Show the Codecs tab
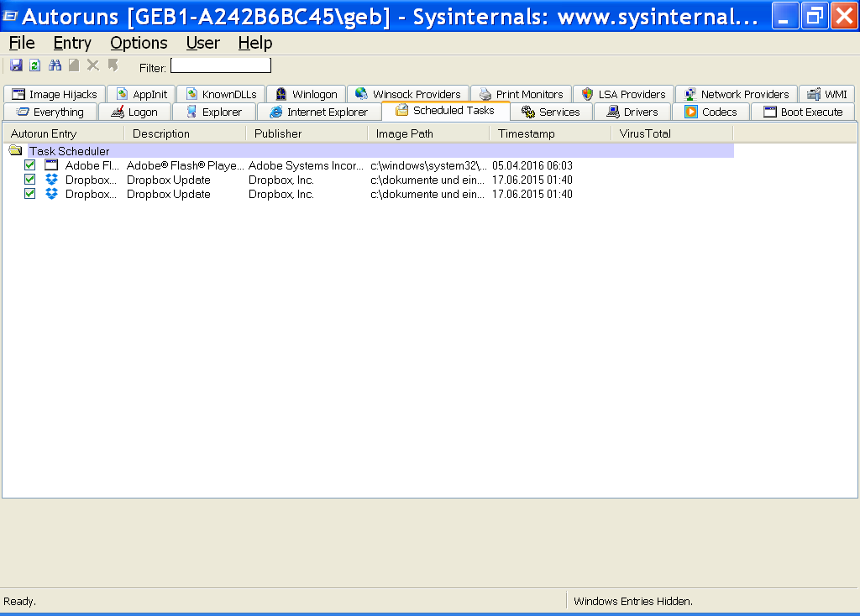This screenshot has height=616, width=860. coord(711,112)
